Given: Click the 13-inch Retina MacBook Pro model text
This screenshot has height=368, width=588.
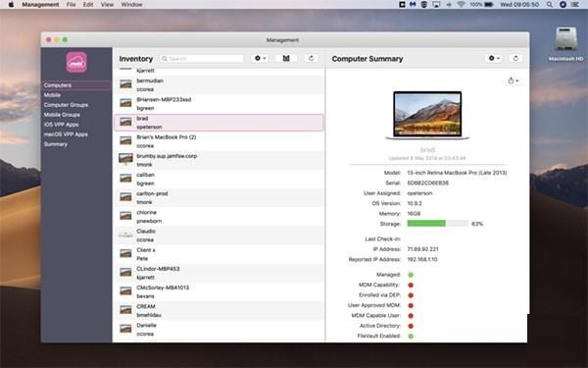Looking at the screenshot, I should tap(457, 173).
